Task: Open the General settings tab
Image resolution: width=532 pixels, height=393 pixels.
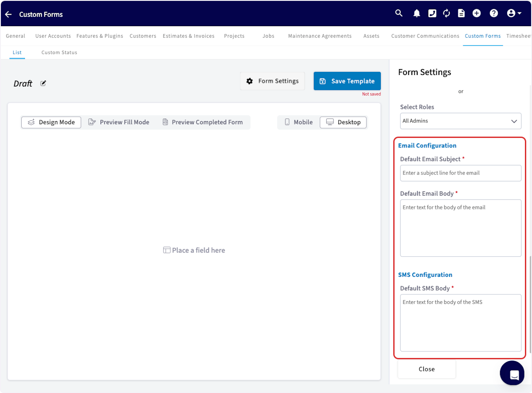Action: point(16,36)
